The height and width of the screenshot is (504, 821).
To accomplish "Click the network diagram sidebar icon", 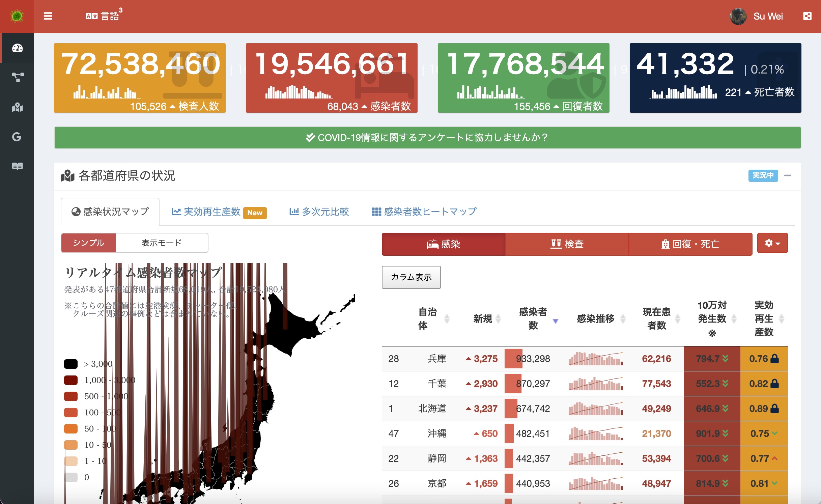I will click(17, 77).
